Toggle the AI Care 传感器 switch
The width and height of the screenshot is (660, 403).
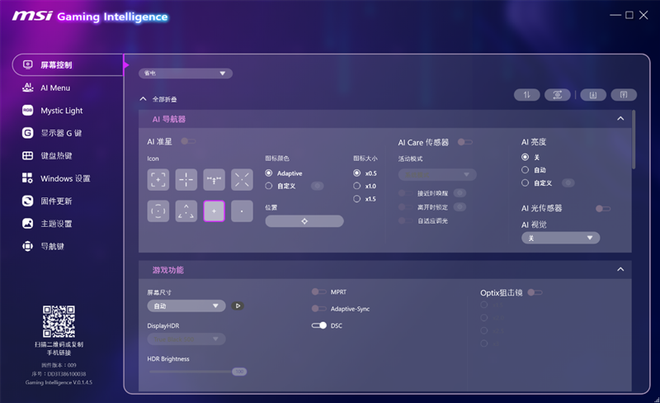(x=465, y=142)
